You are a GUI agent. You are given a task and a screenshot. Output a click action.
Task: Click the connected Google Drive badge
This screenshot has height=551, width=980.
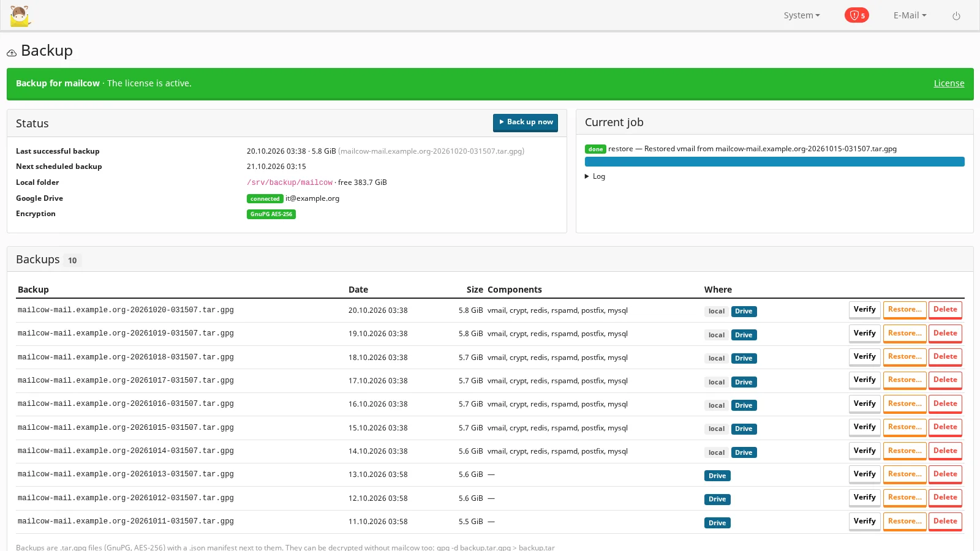pos(265,199)
